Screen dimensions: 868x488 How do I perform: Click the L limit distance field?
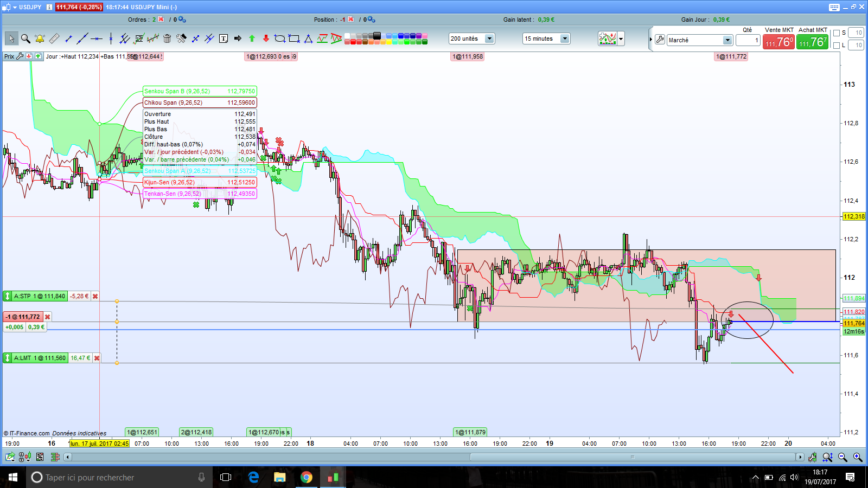tap(856, 46)
